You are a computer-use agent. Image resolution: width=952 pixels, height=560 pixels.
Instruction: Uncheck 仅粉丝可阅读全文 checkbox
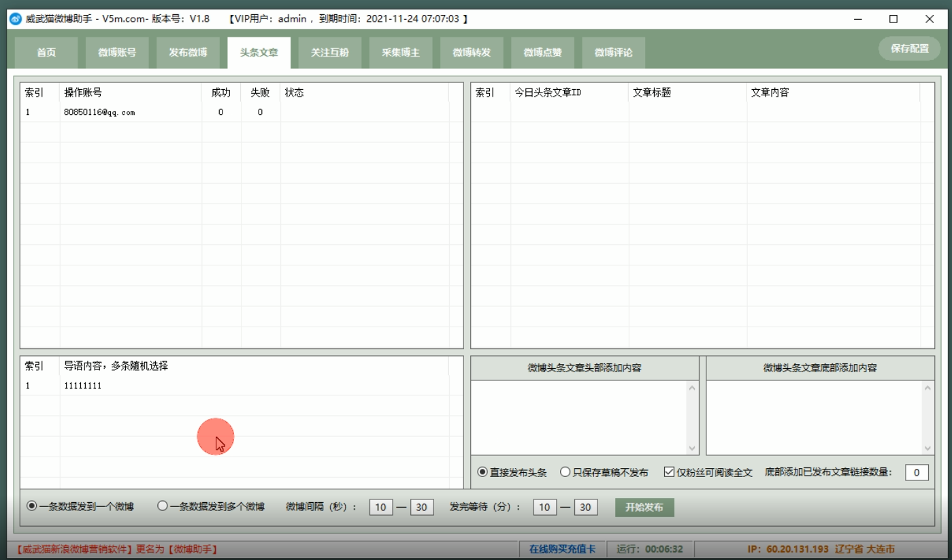(x=669, y=472)
